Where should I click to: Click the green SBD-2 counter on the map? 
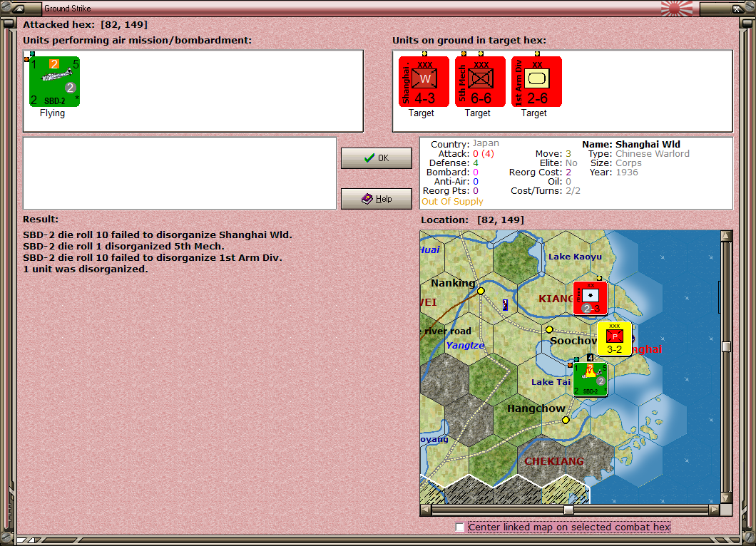pyautogui.click(x=590, y=379)
